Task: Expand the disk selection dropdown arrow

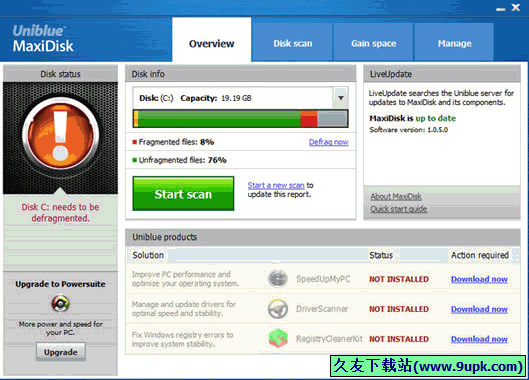Action: [x=341, y=98]
